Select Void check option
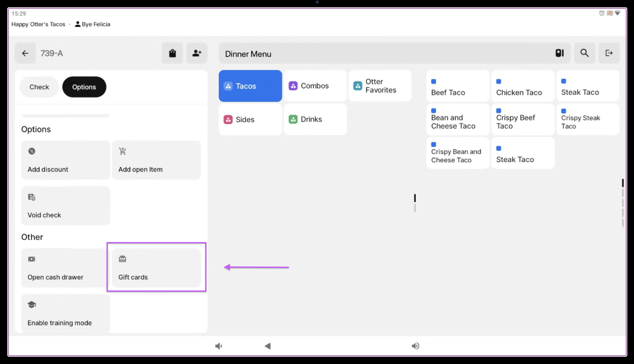The height and width of the screenshot is (364, 634). point(65,206)
